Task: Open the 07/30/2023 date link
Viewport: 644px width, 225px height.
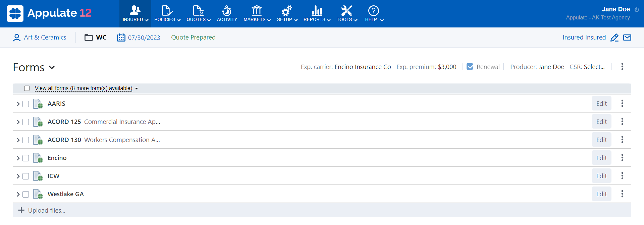Action: click(144, 37)
